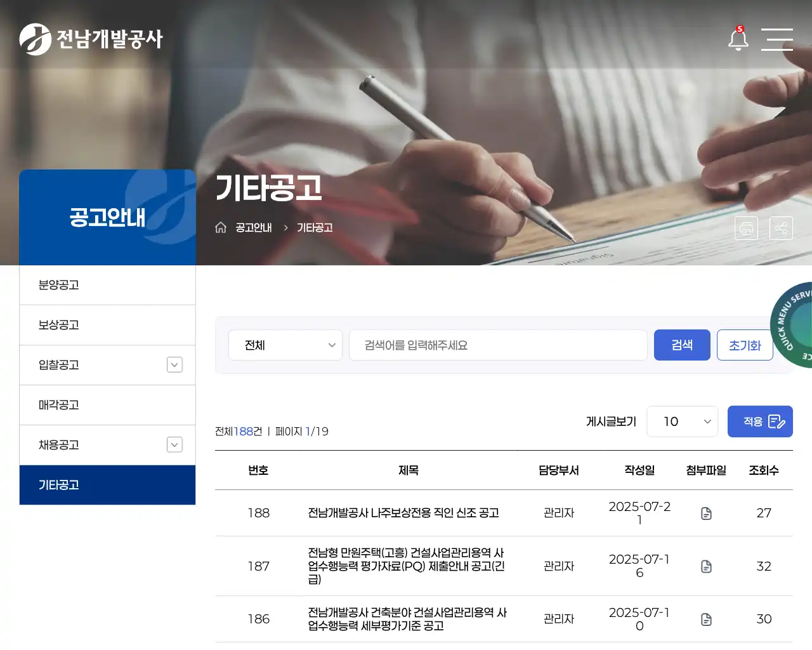The image size is (812, 650).
Task: Click the 전체188건 total count text
Action: click(x=239, y=432)
